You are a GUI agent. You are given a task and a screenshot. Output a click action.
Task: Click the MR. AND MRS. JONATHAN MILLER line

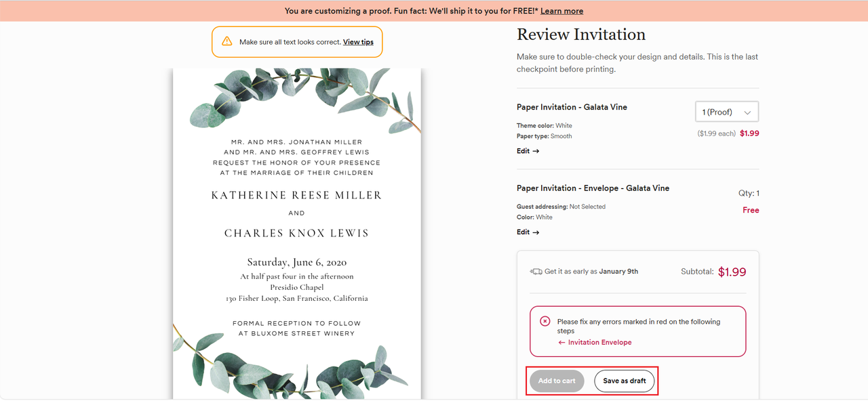coord(297,142)
